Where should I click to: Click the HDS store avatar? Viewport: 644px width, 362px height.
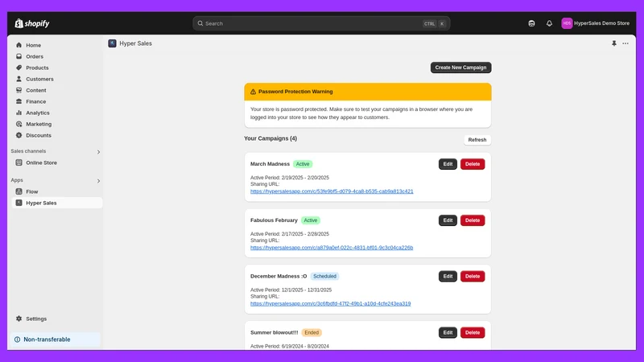pyautogui.click(x=567, y=23)
